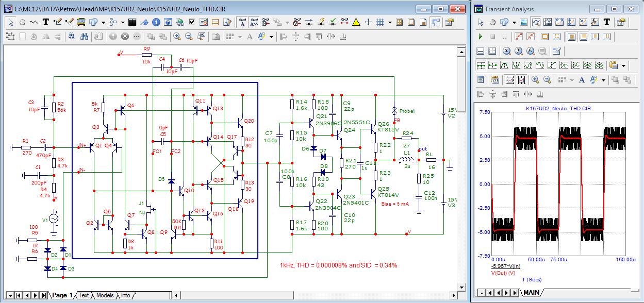Select the MAIN tab in Transient Analysis
Image resolution: width=644 pixels, height=303 pixels.
coord(531,293)
